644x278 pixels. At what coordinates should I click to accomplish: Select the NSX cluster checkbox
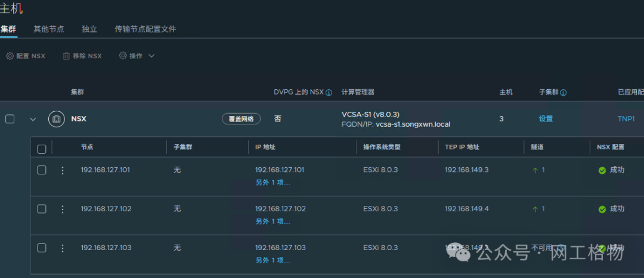pyautogui.click(x=10, y=119)
